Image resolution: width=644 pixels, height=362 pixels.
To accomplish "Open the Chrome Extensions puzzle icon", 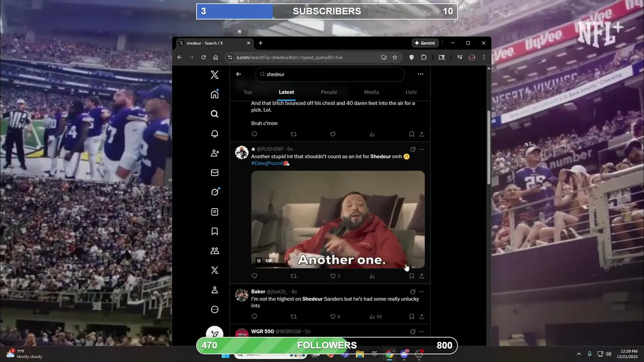I will (424, 57).
